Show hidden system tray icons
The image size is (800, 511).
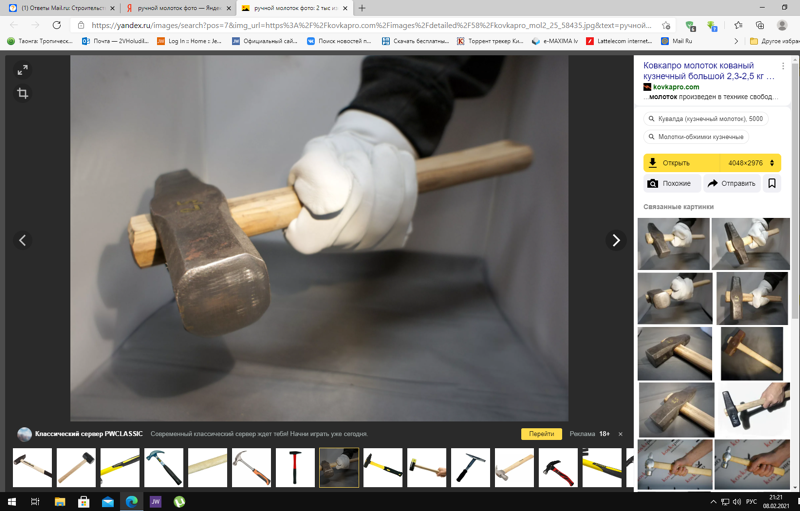[713, 502]
